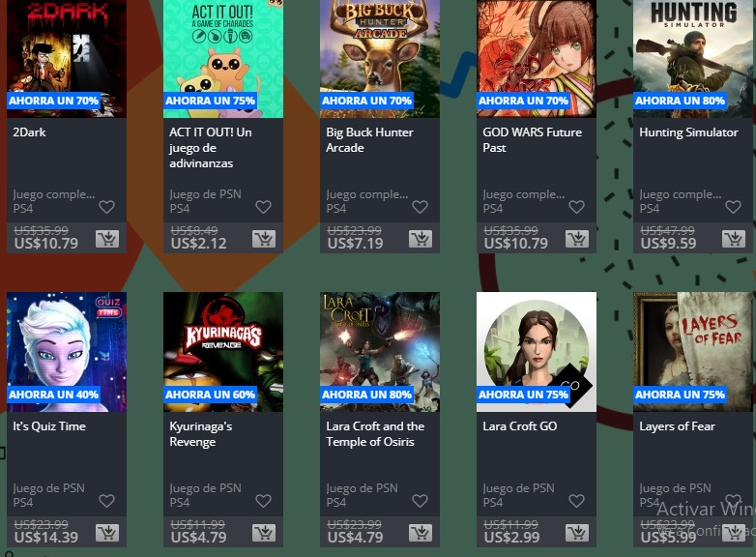Add It's Quiz Time to cart

(x=107, y=533)
